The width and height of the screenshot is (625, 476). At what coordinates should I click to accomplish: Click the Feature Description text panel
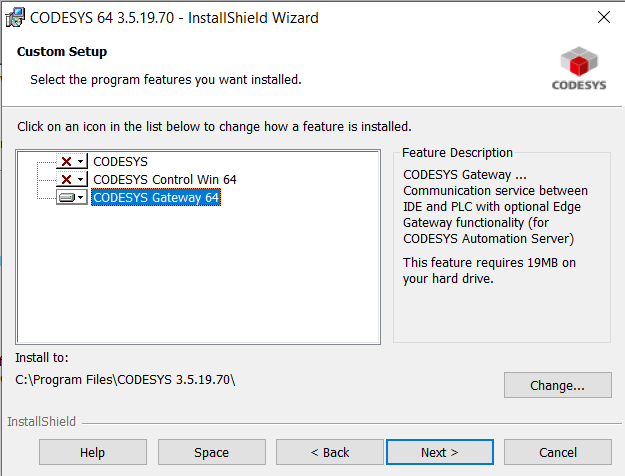[500, 220]
